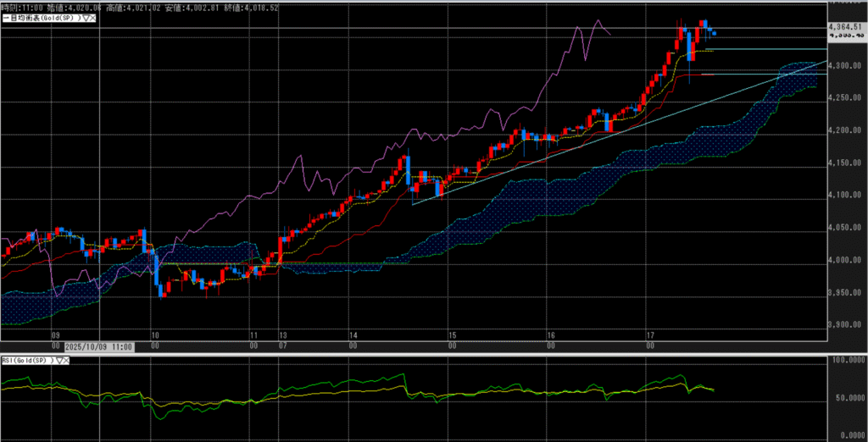This screenshot has width=868, height=442.
Task: Remove the RSI panel using its X
Action: (x=66, y=361)
